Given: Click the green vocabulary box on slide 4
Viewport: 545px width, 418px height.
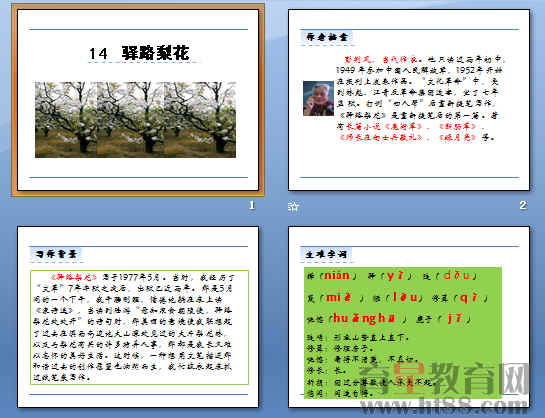Looking at the screenshot, I should coord(403,333).
